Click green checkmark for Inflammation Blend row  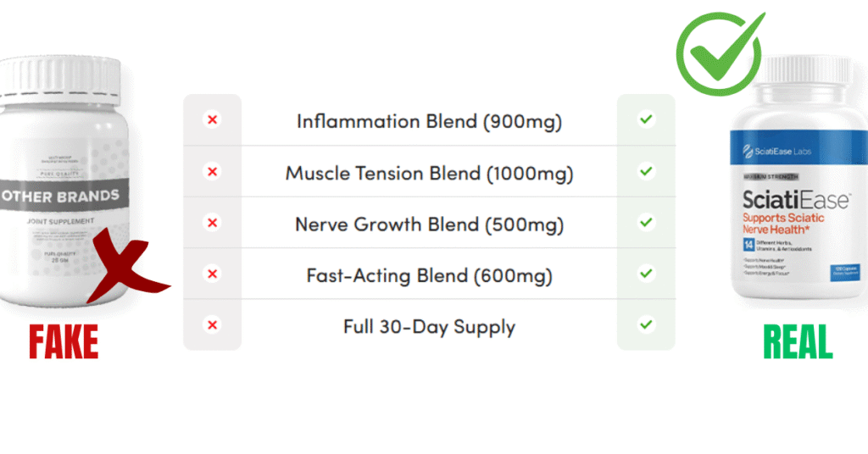click(x=646, y=119)
